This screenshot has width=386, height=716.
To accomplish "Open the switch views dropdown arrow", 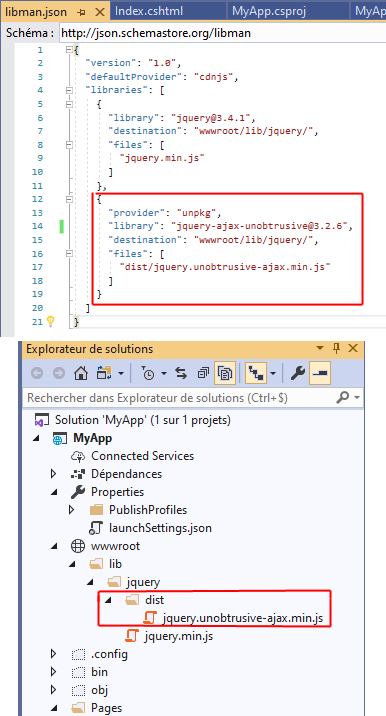I will [121, 374].
